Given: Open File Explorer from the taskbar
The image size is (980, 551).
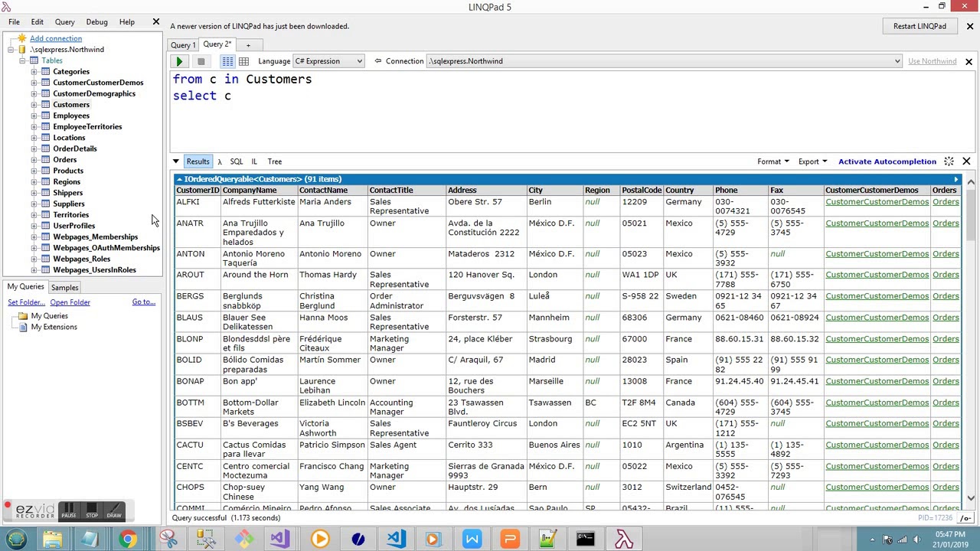Looking at the screenshot, I should click(52, 540).
